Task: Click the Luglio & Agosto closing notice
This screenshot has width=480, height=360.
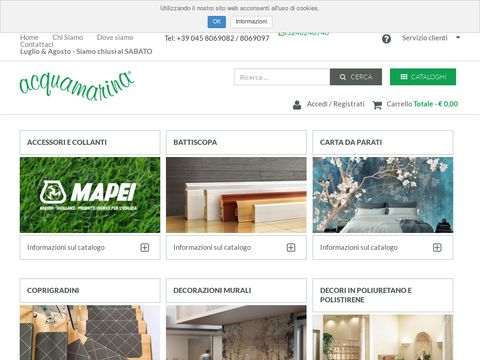Action: click(86, 52)
